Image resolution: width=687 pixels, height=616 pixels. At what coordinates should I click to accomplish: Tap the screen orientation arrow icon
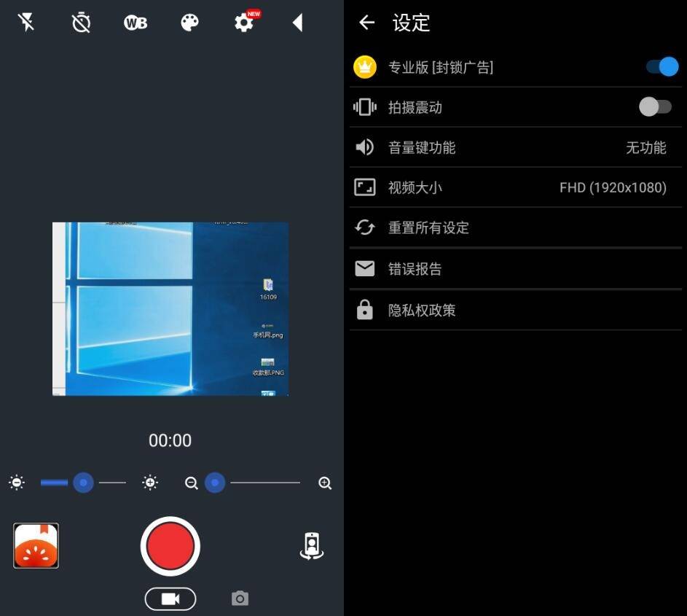[297, 22]
